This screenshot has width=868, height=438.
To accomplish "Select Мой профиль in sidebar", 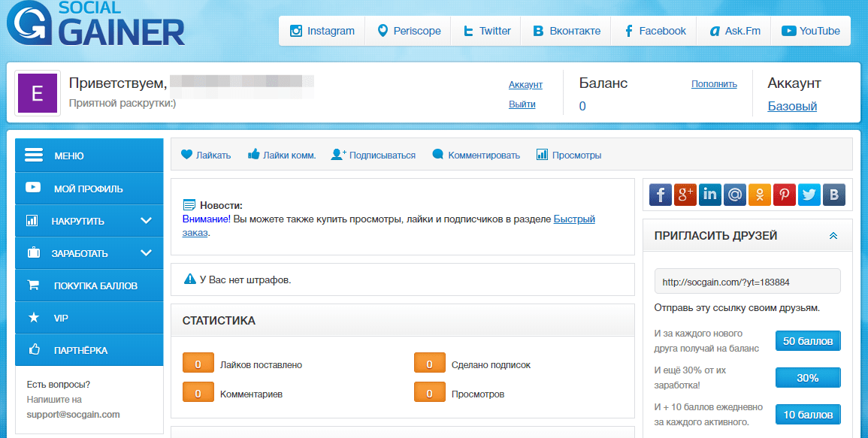I will click(x=89, y=189).
